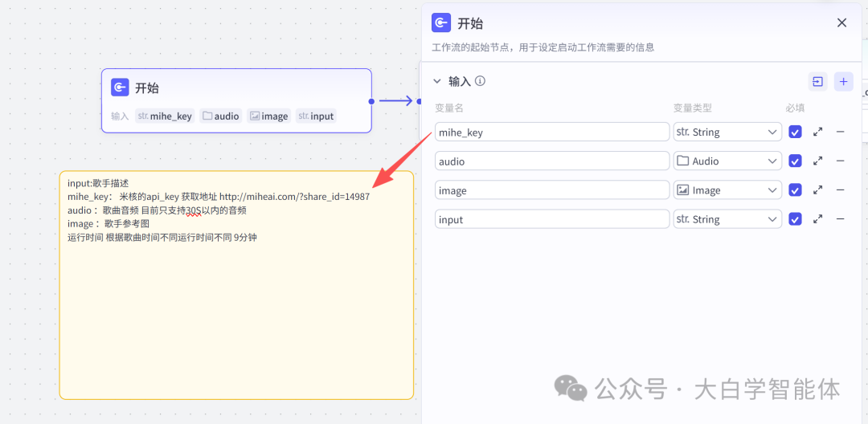
Task: Click the miheai.com URL in the note
Action: tap(294, 196)
